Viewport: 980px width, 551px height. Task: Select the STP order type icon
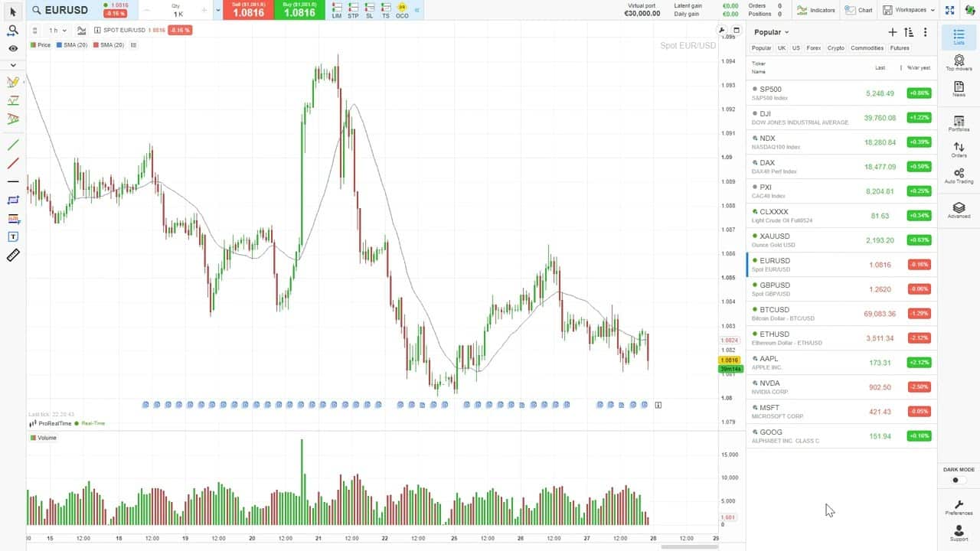coord(353,10)
